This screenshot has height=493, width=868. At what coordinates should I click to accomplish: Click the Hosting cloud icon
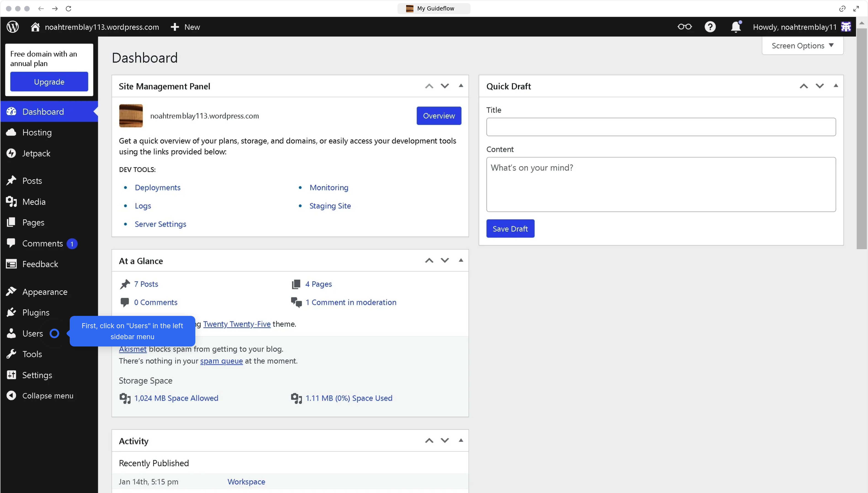[x=11, y=132]
